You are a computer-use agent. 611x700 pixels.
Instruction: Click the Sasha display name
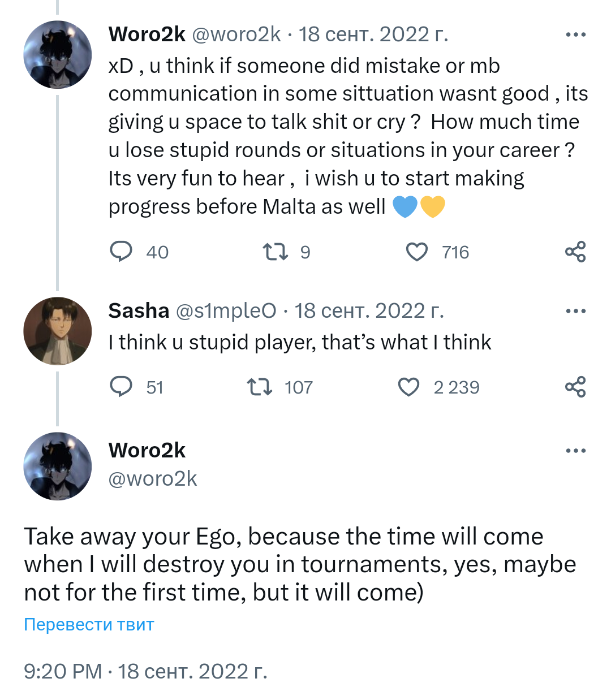coord(139,311)
